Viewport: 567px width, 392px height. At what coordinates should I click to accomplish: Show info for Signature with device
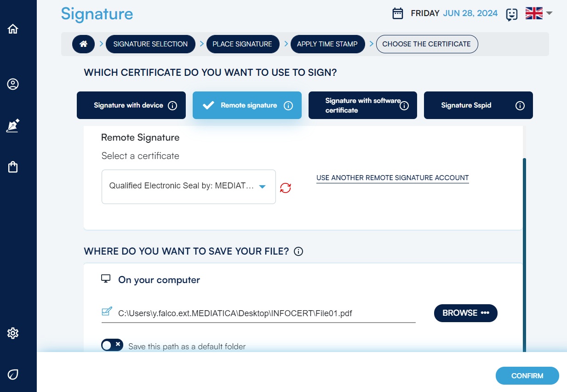point(172,106)
